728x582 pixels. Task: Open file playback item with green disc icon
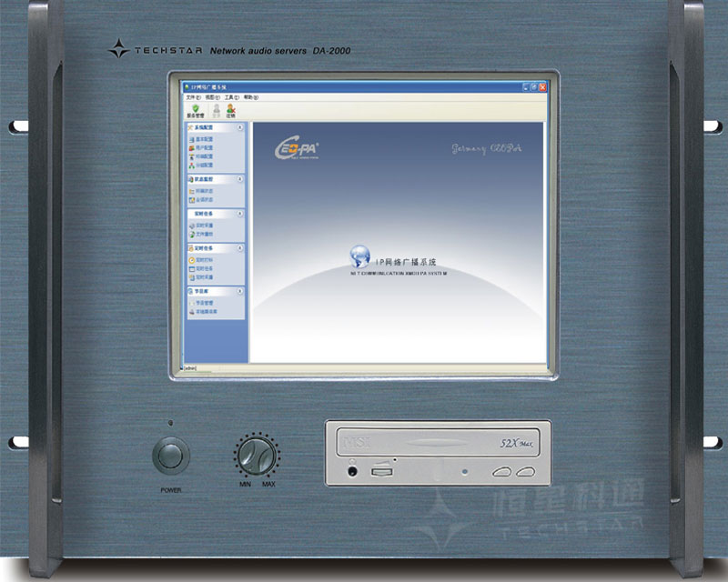tap(202, 234)
